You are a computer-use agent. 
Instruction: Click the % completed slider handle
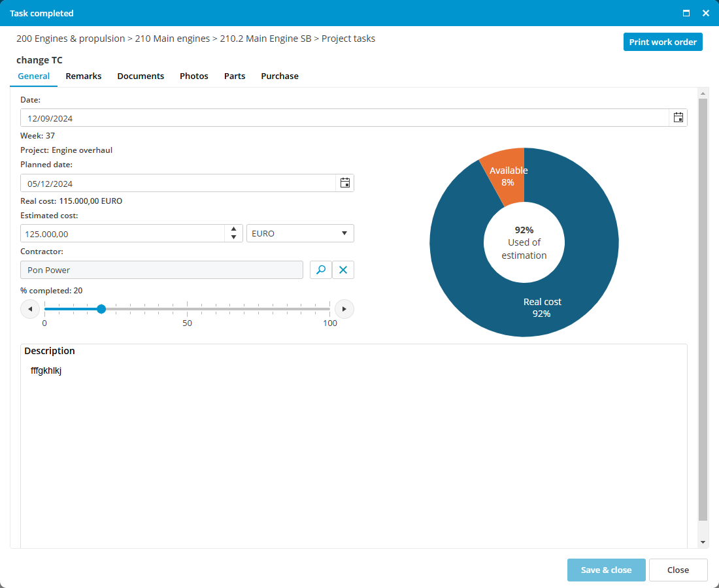click(x=101, y=309)
